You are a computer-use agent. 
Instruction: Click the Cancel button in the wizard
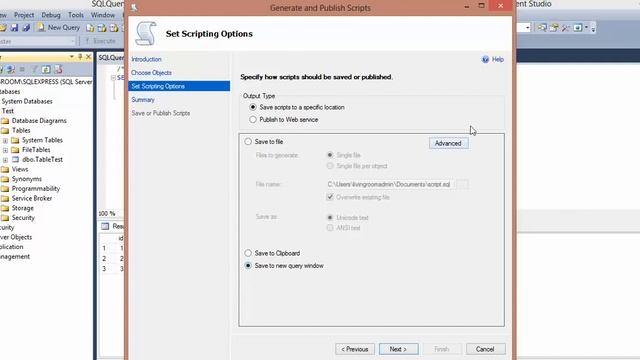(x=485, y=349)
